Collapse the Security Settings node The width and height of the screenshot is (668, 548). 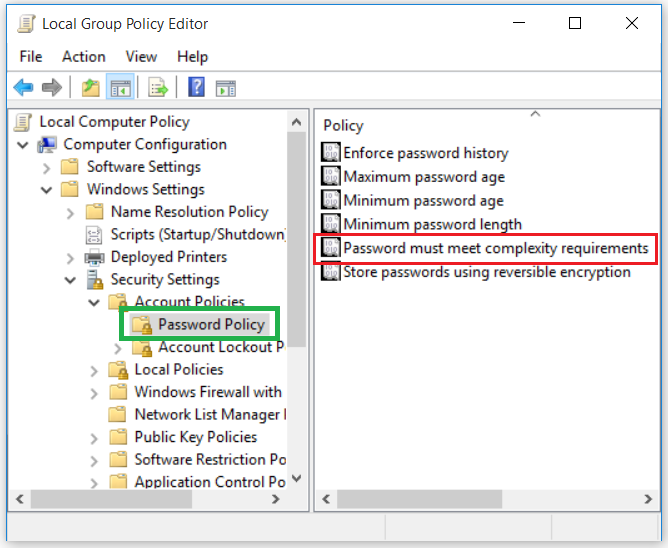[x=70, y=280]
